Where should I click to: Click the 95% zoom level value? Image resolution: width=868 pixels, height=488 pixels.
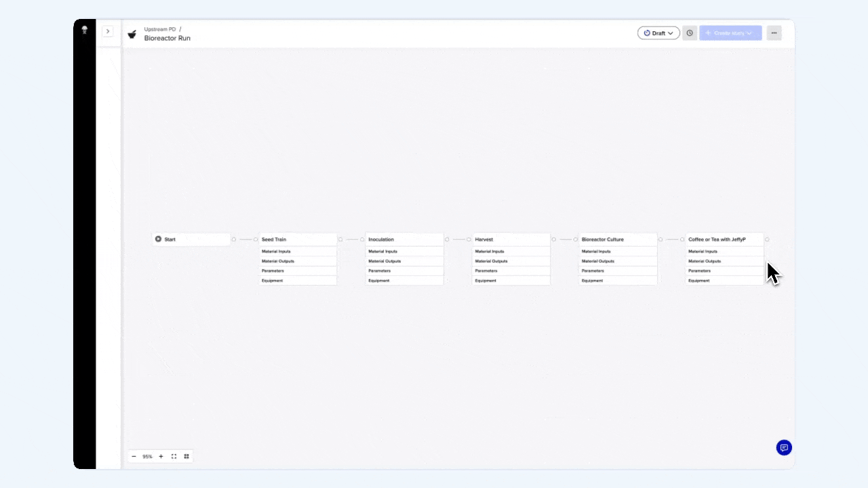(x=147, y=457)
